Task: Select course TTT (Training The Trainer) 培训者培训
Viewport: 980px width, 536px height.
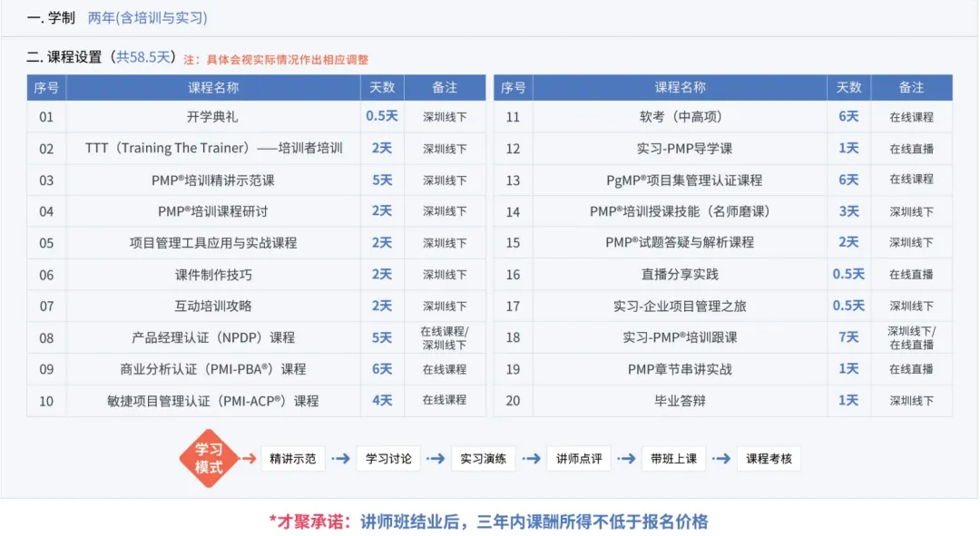Action: (212, 149)
